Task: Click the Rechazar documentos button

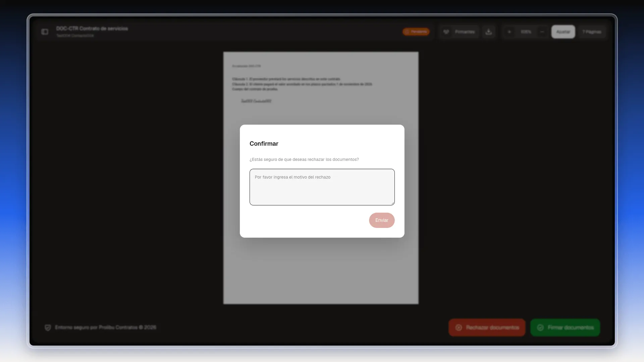Action: pos(487,327)
